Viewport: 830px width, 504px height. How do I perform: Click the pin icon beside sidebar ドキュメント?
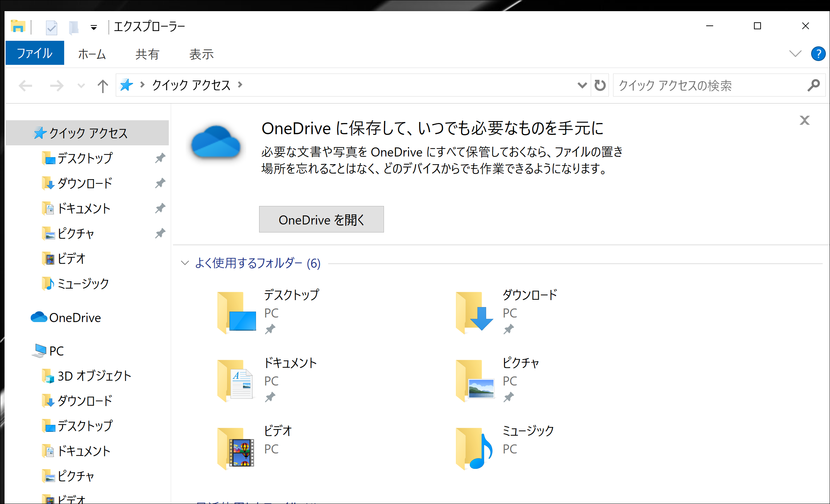click(x=160, y=208)
